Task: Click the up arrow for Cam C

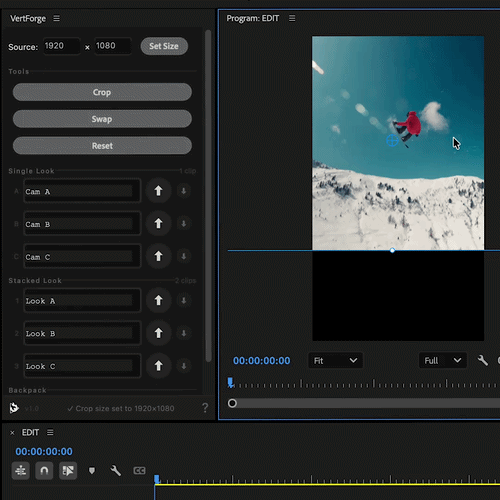Action: [158, 256]
